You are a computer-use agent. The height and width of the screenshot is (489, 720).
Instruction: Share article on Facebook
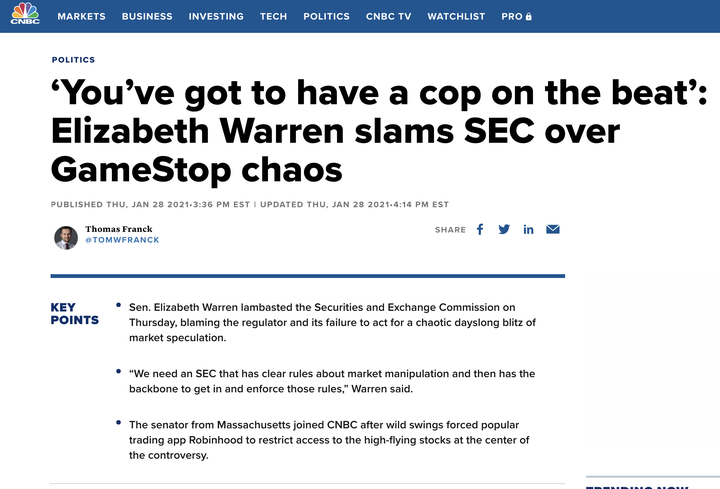coord(480,229)
